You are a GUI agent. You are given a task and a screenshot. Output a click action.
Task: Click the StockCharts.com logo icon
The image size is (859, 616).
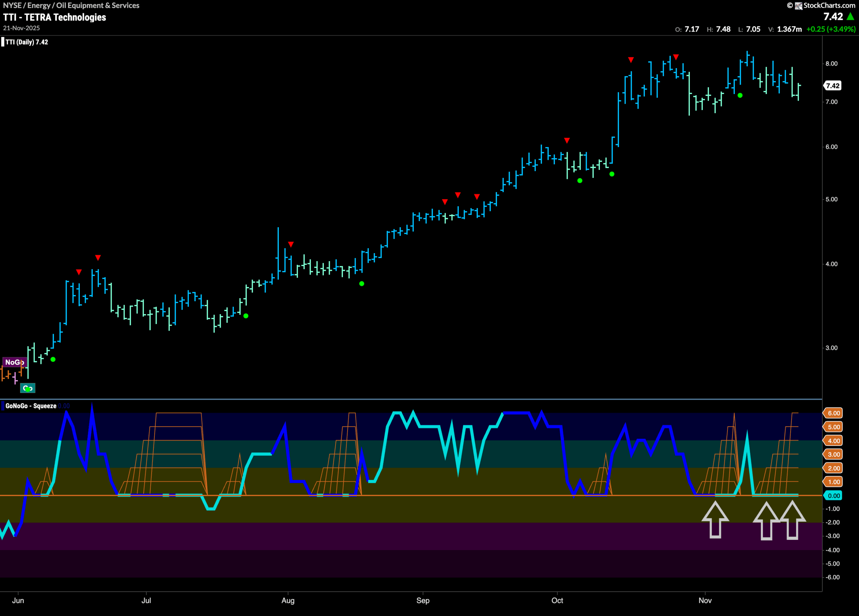tap(798, 6)
